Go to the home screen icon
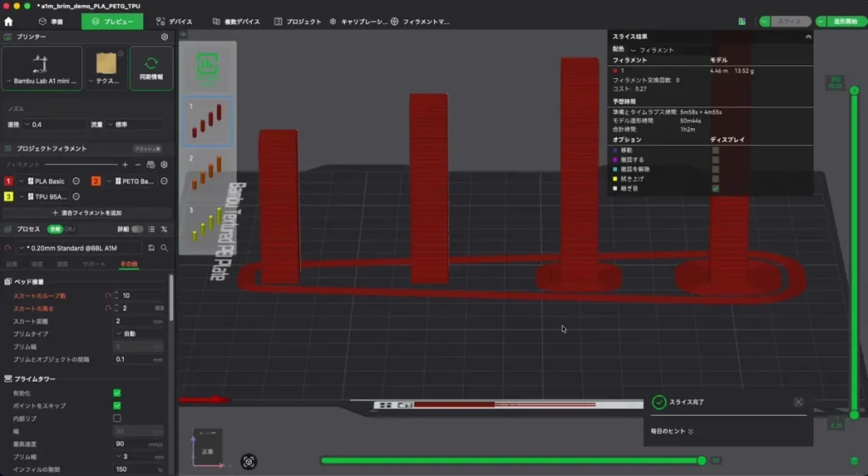The width and height of the screenshot is (868, 476). coord(8,21)
